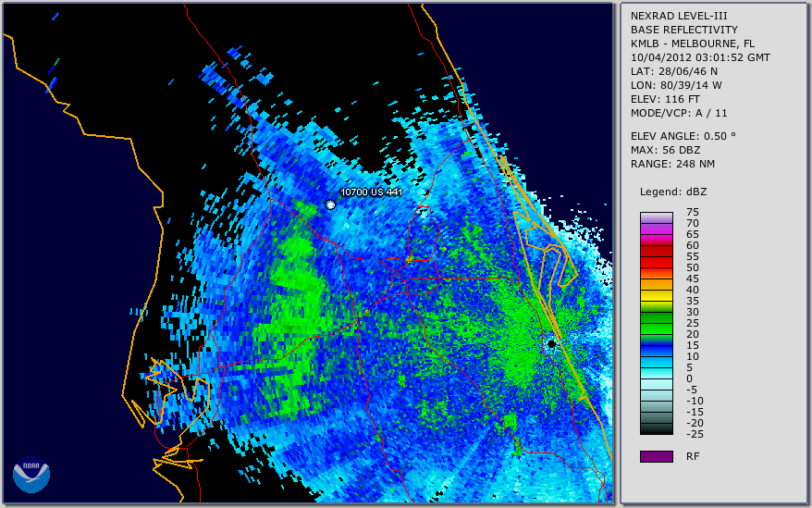
Task: Select timestamp '10/04/2012 03:01:52 GMT'
Action: click(700, 57)
